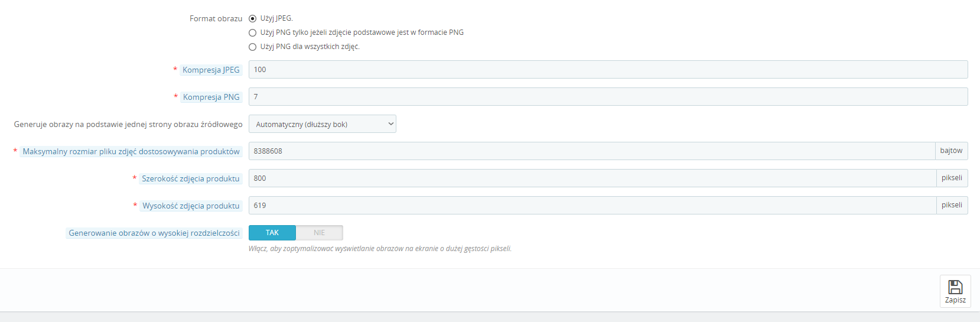This screenshot has width=980, height=322.
Task: Click the Zapisz floppy disk save icon
Action: tap(955, 287)
